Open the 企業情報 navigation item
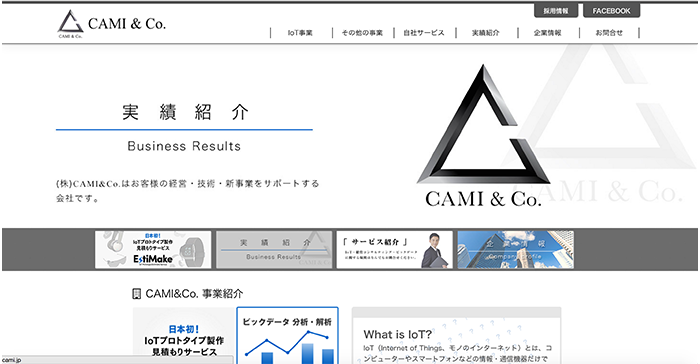The height and width of the screenshot is (364, 700). [548, 33]
